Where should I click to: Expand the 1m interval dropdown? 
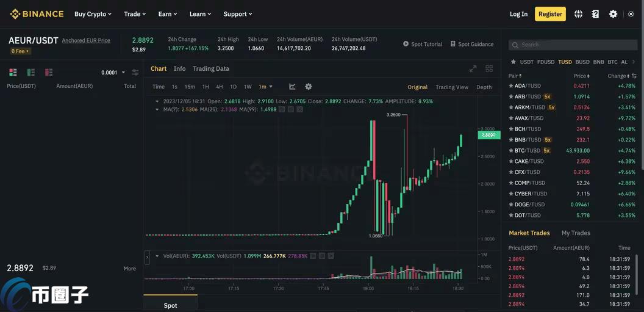point(266,87)
